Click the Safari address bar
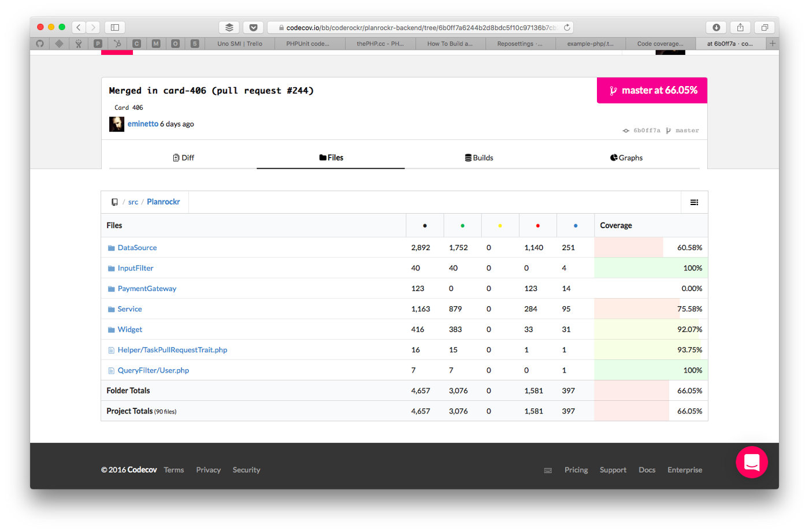 [421, 27]
